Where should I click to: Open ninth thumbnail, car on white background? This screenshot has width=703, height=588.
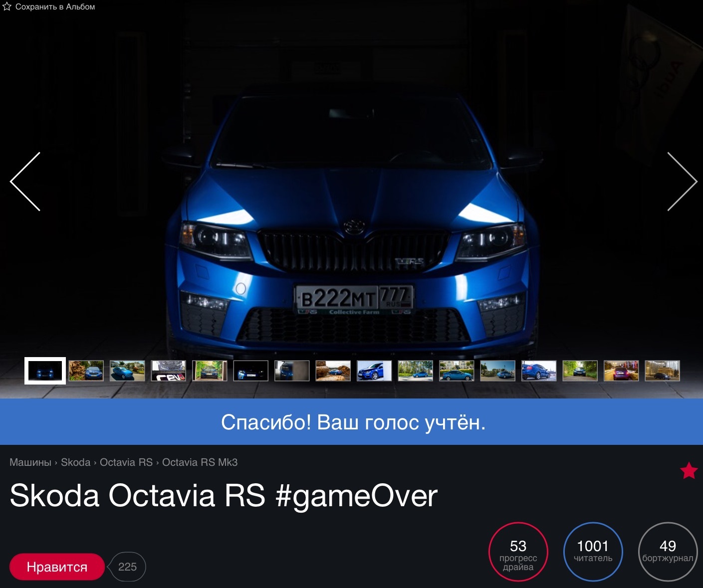pos(374,371)
